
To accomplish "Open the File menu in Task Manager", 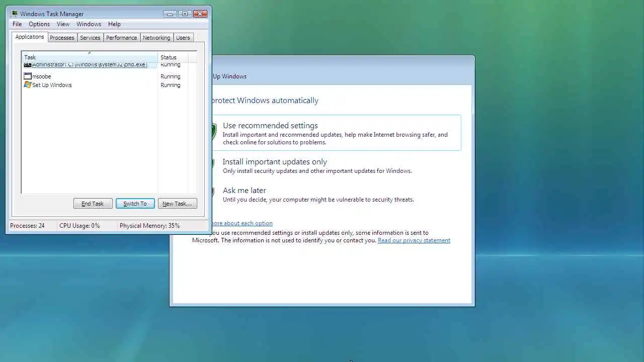I will [17, 24].
